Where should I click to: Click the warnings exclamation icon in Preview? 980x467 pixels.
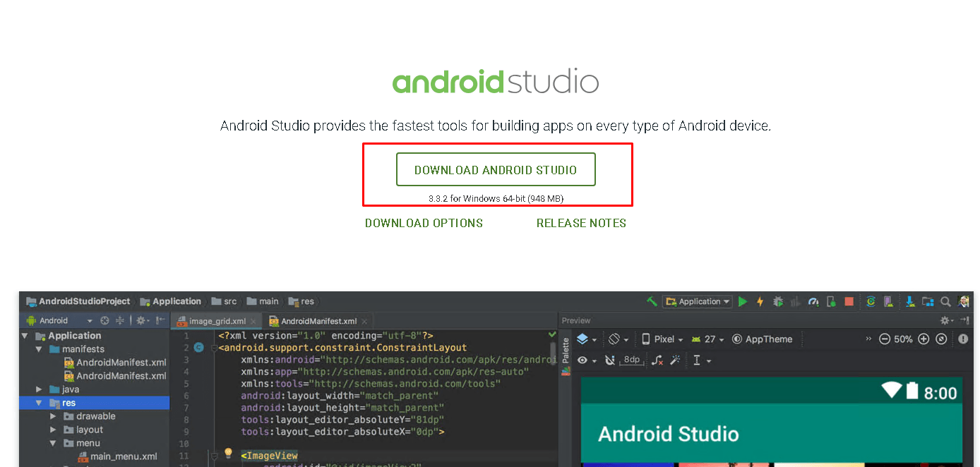click(x=964, y=339)
